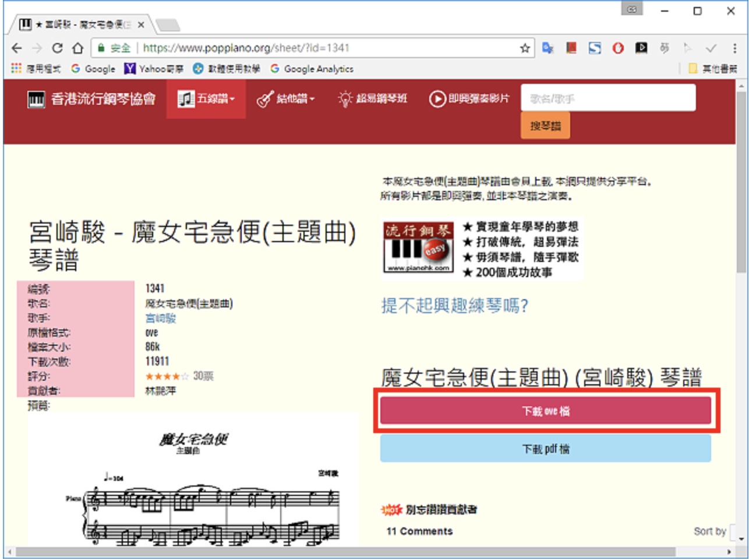
Task: Open the Chrome three-dot menu
Action: coord(734,48)
